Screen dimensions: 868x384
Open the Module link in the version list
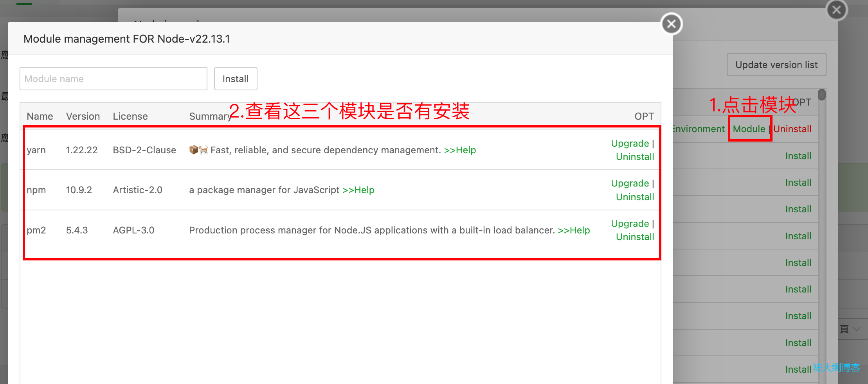749,129
